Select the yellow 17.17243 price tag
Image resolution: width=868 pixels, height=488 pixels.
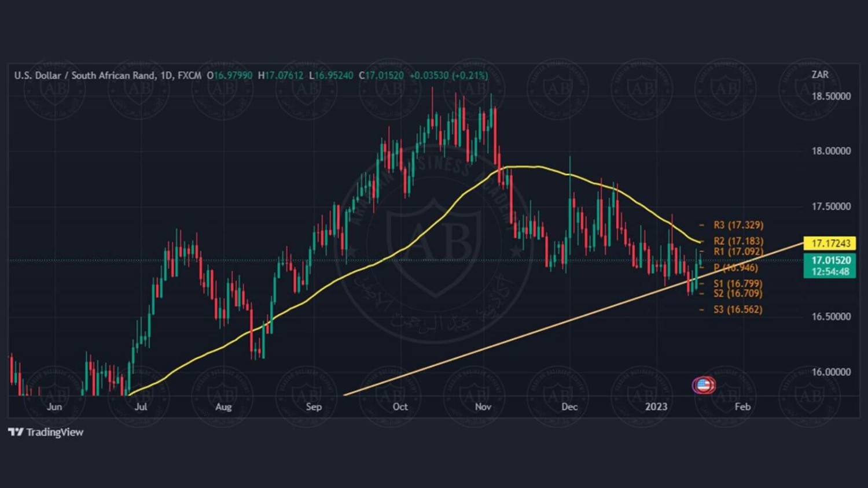coord(830,243)
